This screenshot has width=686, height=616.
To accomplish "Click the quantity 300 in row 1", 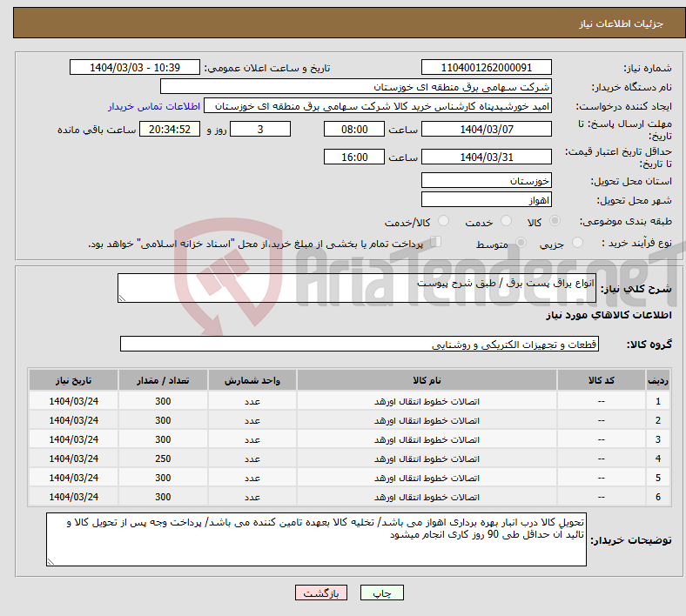I will coord(163,401).
